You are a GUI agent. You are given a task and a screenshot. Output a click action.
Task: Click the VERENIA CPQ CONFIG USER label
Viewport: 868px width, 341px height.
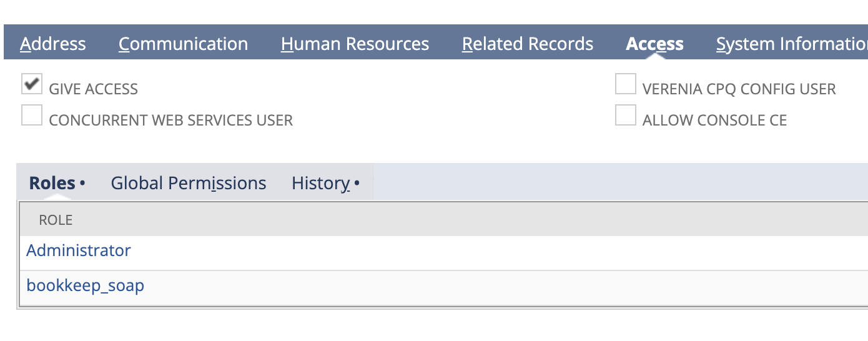point(739,89)
